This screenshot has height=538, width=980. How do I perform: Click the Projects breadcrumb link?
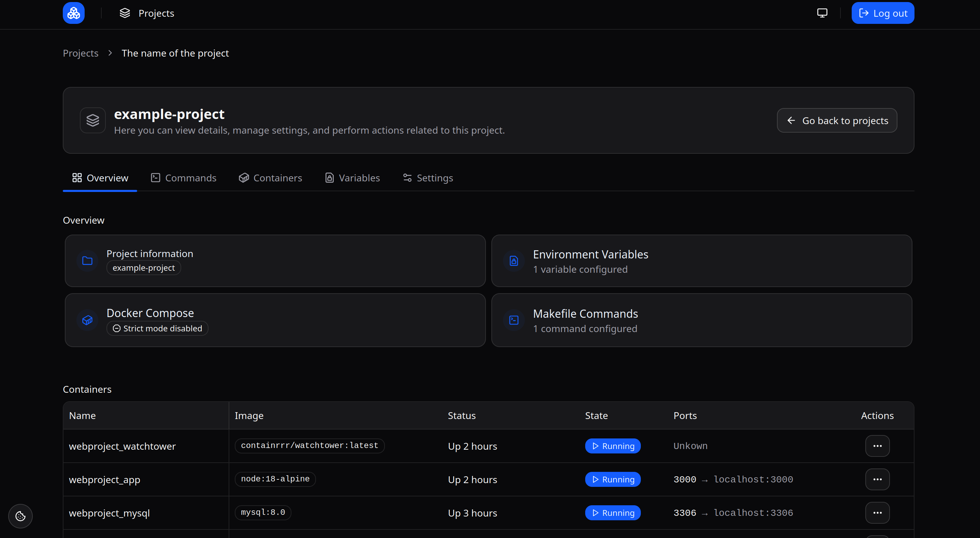[x=80, y=53]
